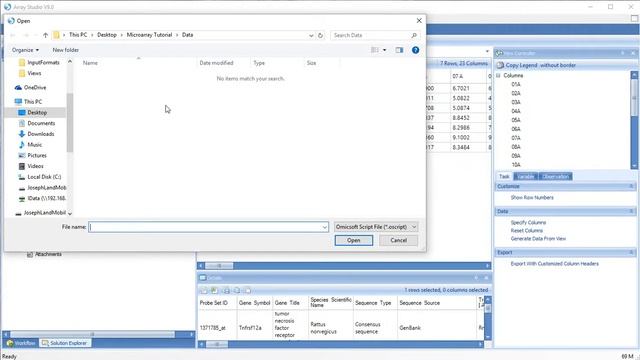Image resolution: width=640 pixels, height=360 pixels.
Task: Click the first Details panel toolbar icon
Action: (203, 290)
